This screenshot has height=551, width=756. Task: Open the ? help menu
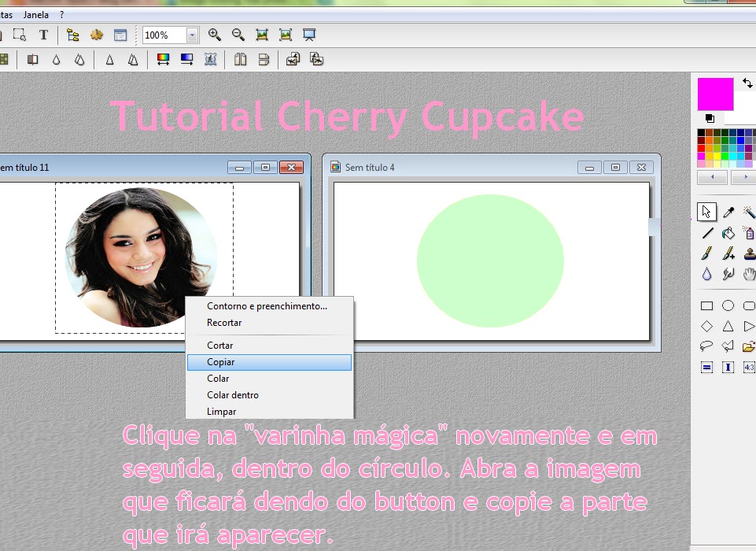point(61,15)
